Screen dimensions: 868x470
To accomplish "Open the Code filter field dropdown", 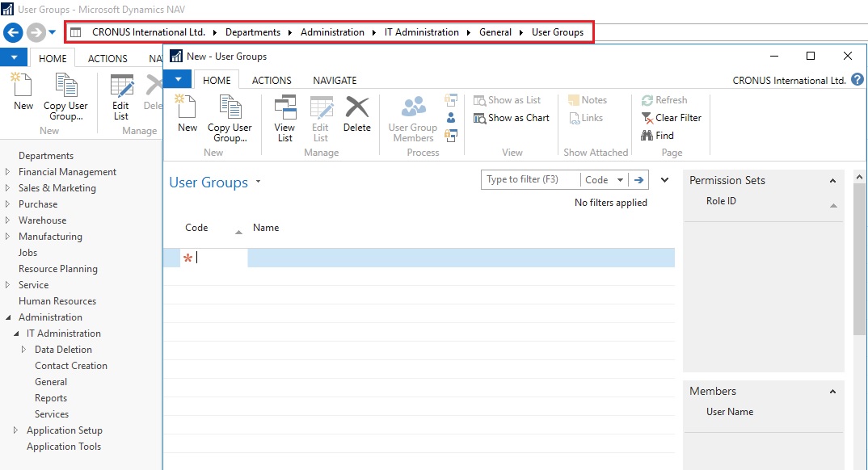I will pos(620,180).
